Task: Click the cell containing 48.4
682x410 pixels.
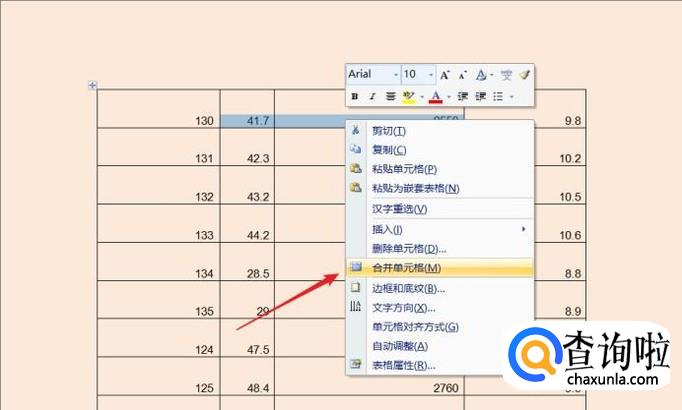Action: coord(247,377)
